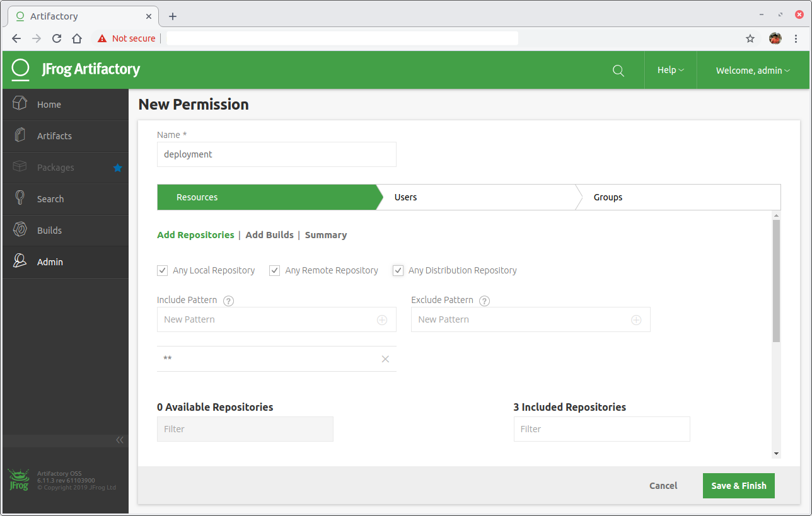Open the Help dropdown menu
Viewport: 812px width, 516px height.
click(x=671, y=70)
